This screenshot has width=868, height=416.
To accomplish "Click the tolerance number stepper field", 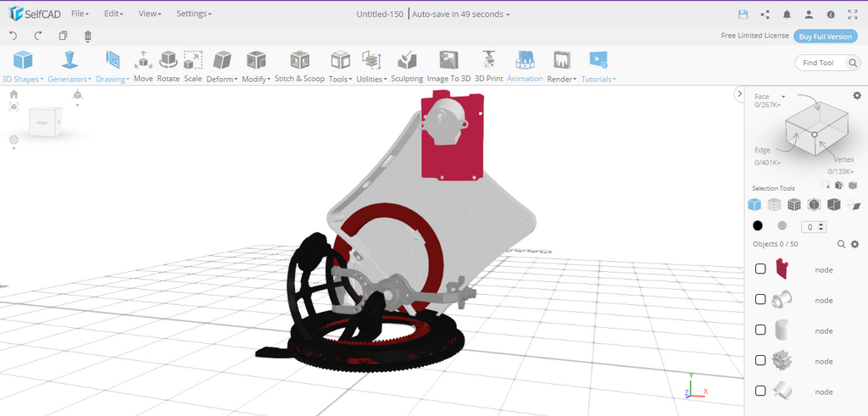I will pyautogui.click(x=814, y=227).
